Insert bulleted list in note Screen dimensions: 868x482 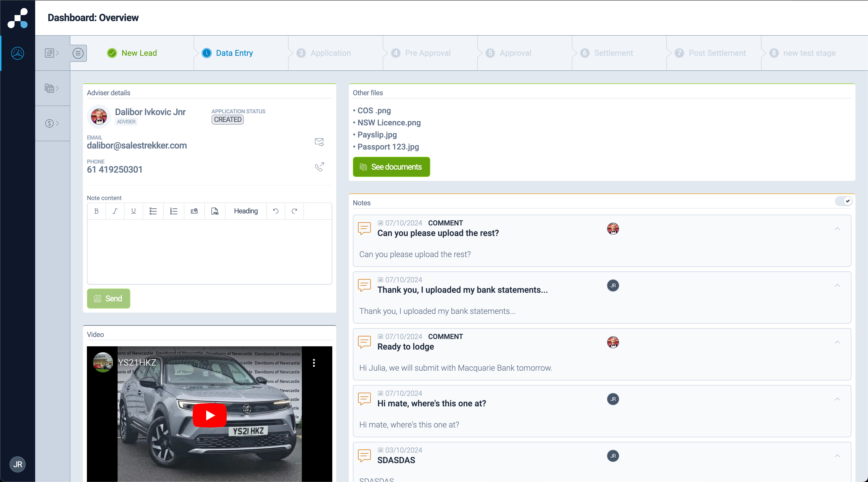(153, 211)
